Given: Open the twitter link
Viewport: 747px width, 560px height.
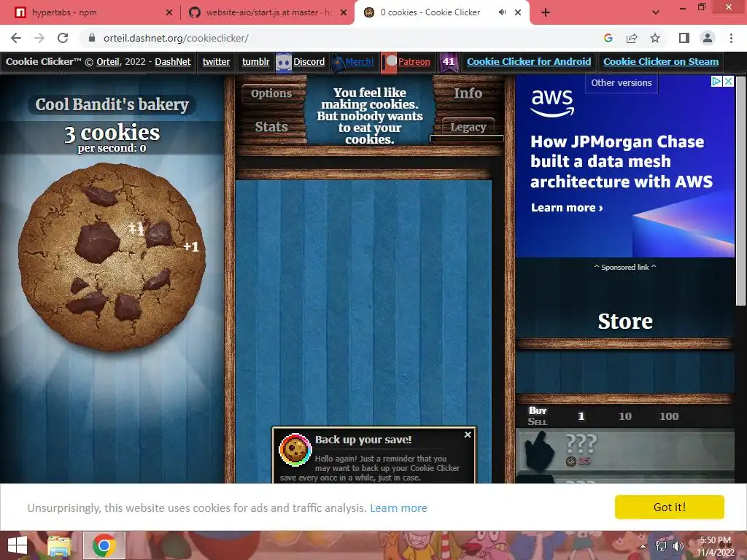Looking at the screenshot, I should click(216, 62).
